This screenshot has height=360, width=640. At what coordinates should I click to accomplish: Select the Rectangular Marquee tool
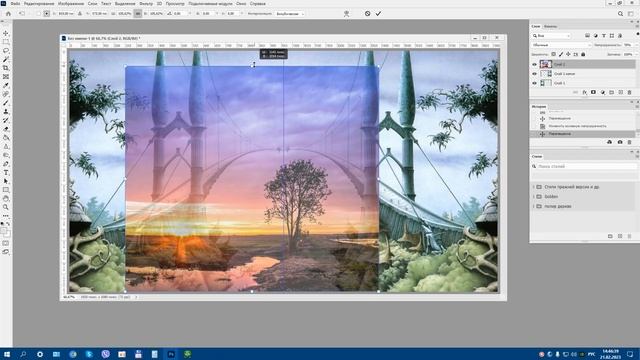pos(6,42)
